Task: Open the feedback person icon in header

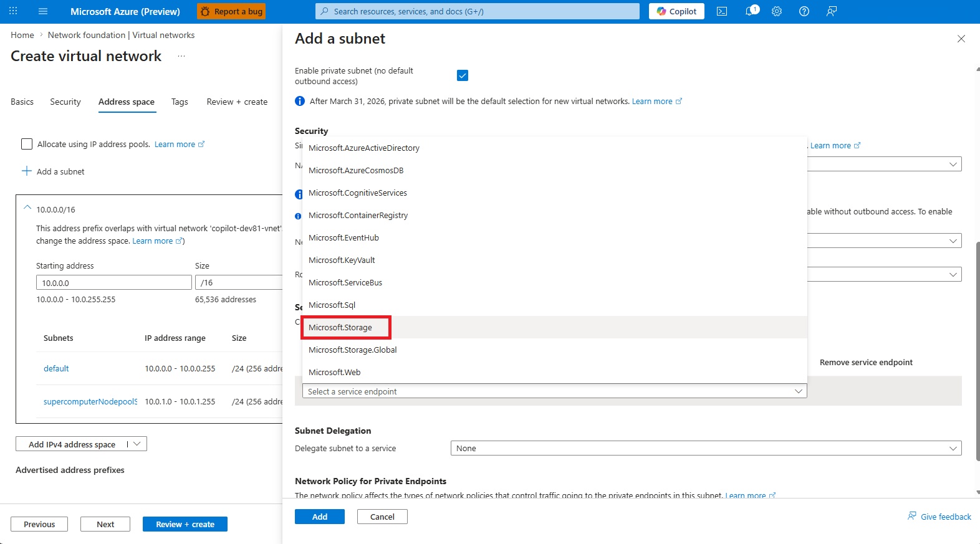Action: (x=832, y=11)
